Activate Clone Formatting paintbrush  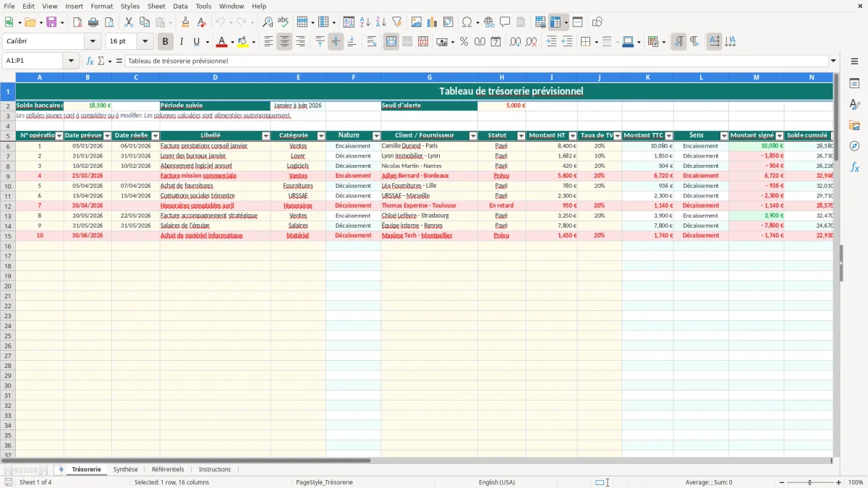[186, 22]
